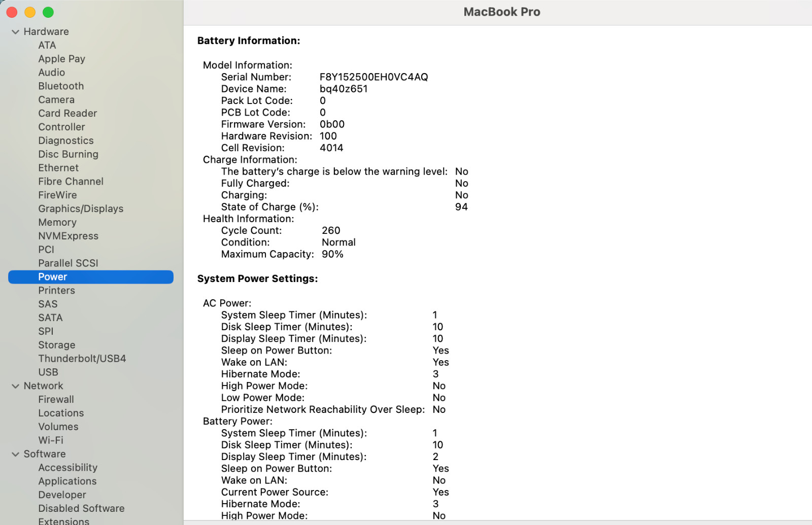Select the USB sidebar item
Viewport: 812px width, 525px height.
48,372
